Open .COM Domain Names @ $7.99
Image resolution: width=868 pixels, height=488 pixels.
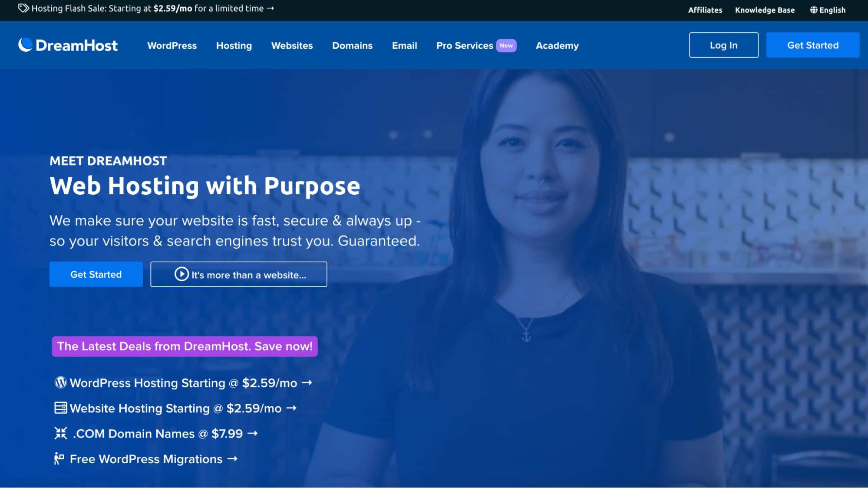click(x=156, y=433)
